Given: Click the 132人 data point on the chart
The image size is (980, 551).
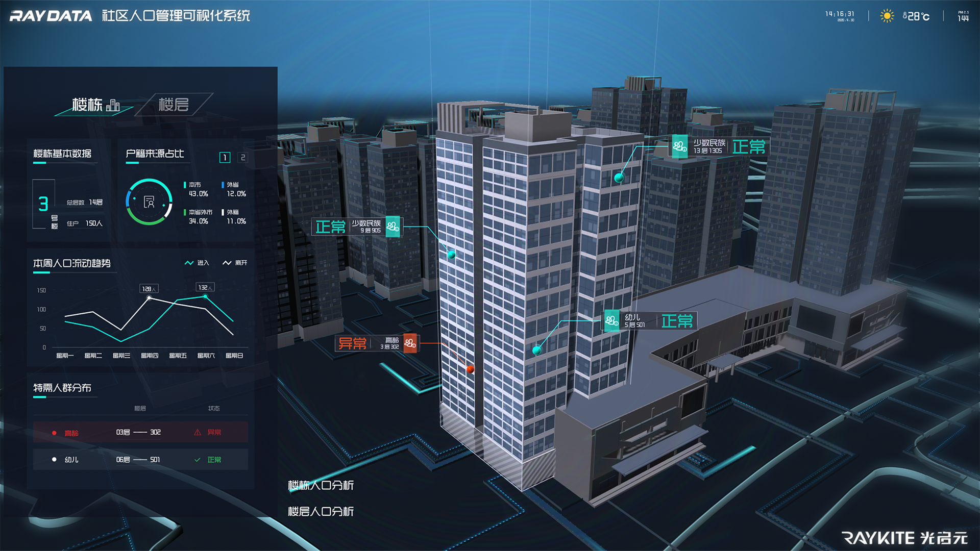Looking at the screenshot, I should coord(205,296).
